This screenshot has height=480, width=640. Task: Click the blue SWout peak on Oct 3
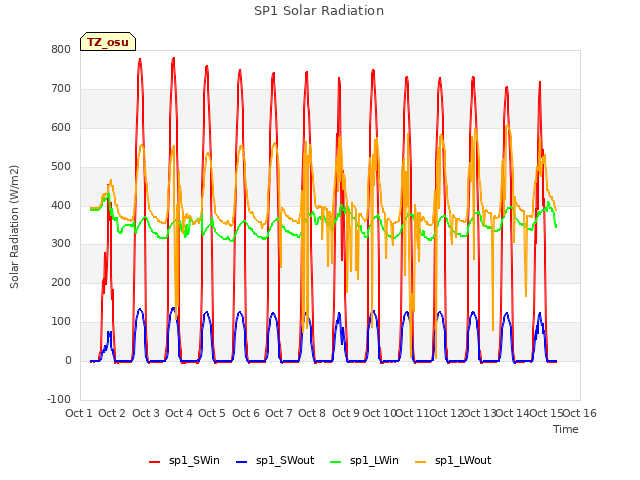(140, 309)
